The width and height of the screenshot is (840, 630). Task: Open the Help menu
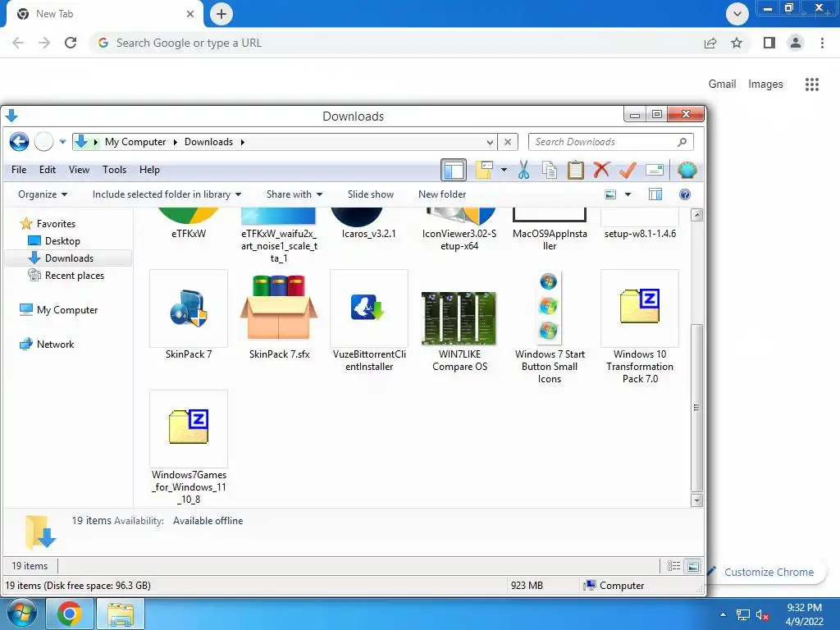tap(149, 170)
